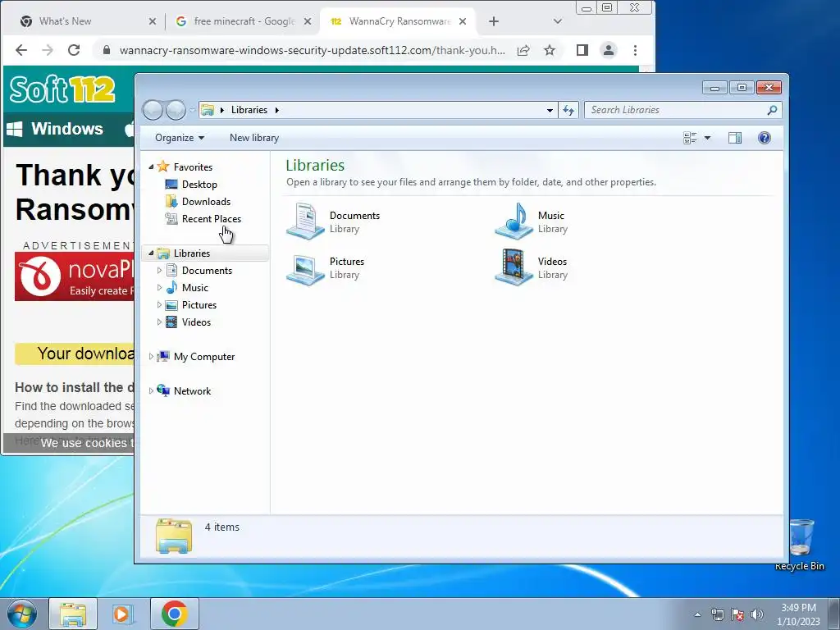The height and width of the screenshot is (630, 840).
Task: Open the Action Center flag icon
Action: click(737, 614)
